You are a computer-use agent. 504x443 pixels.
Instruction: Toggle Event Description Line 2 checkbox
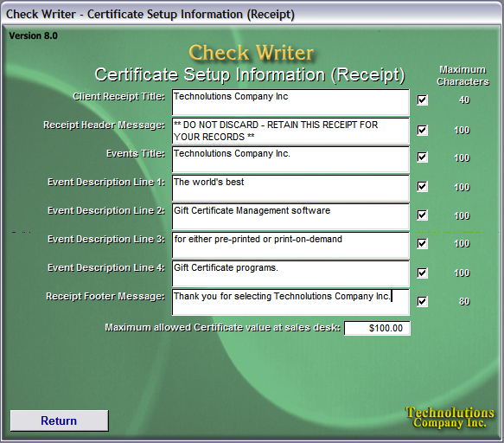point(422,215)
